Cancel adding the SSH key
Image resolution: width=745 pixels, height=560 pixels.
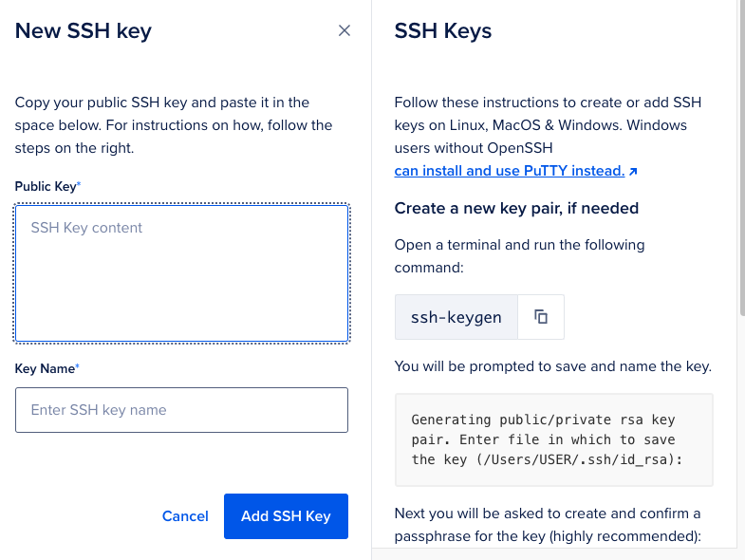point(185,516)
